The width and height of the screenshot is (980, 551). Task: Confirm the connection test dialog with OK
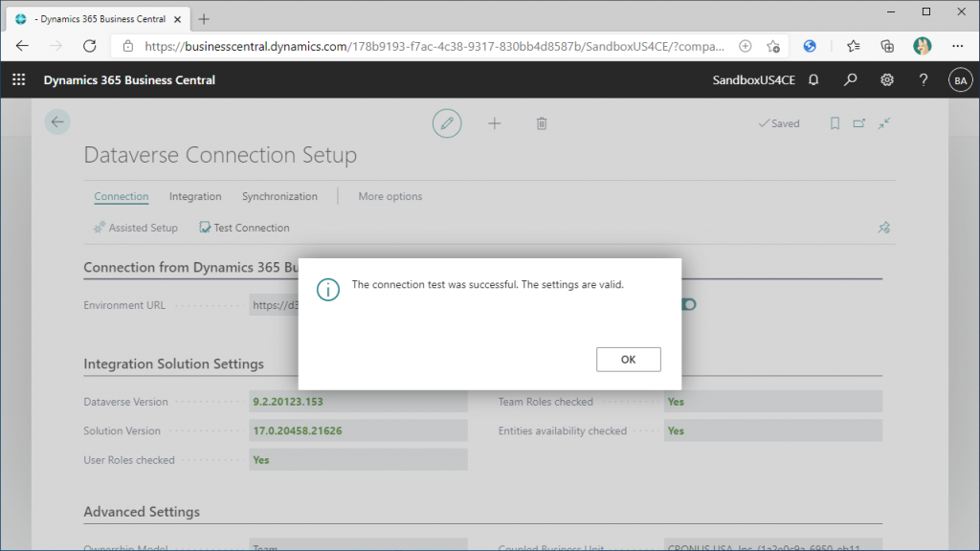[628, 360]
